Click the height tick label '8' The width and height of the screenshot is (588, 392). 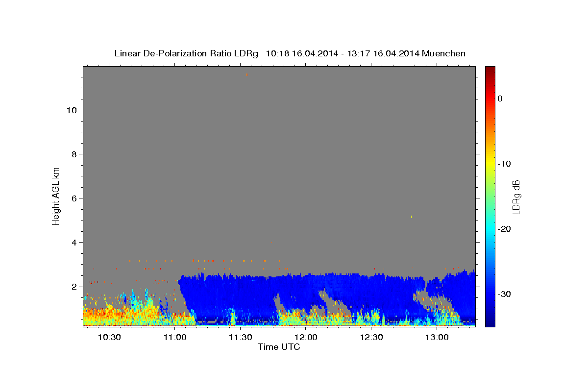pos(74,154)
